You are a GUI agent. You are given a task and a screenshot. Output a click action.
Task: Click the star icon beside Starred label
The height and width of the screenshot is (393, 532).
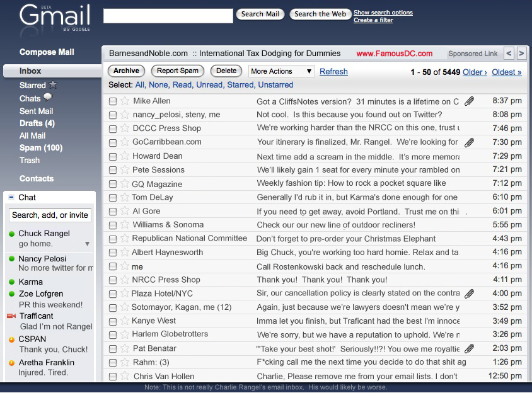tap(54, 85)
